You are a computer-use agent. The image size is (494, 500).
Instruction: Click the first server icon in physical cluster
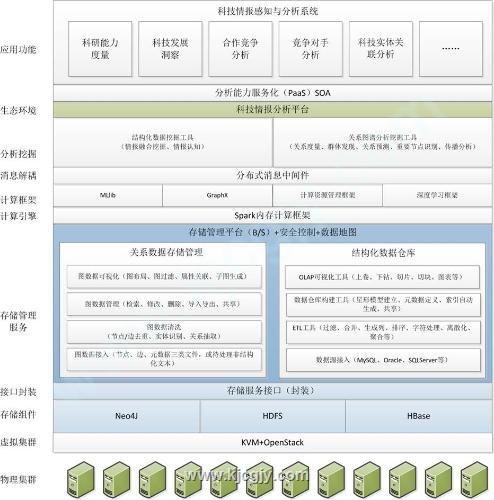click(81, 479)
